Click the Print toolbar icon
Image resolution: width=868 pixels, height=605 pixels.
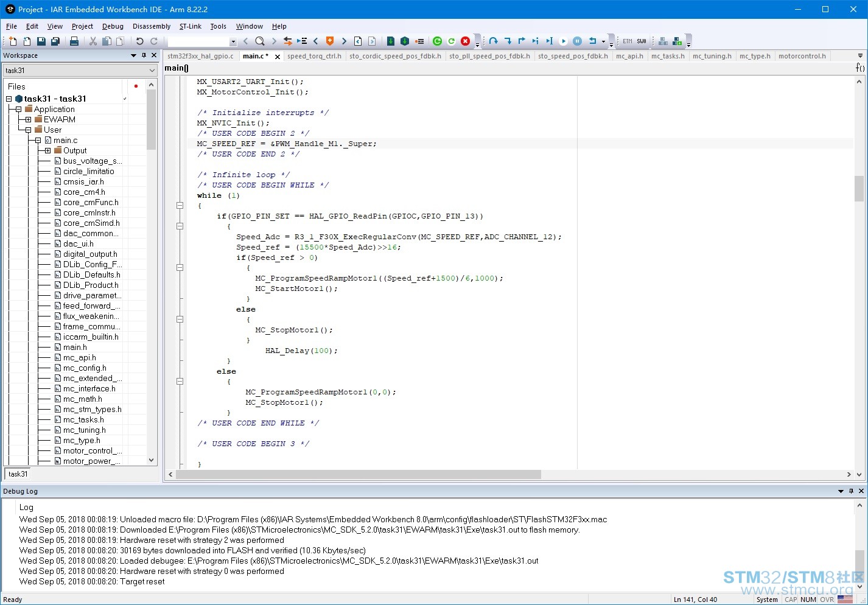pos(74,41)
